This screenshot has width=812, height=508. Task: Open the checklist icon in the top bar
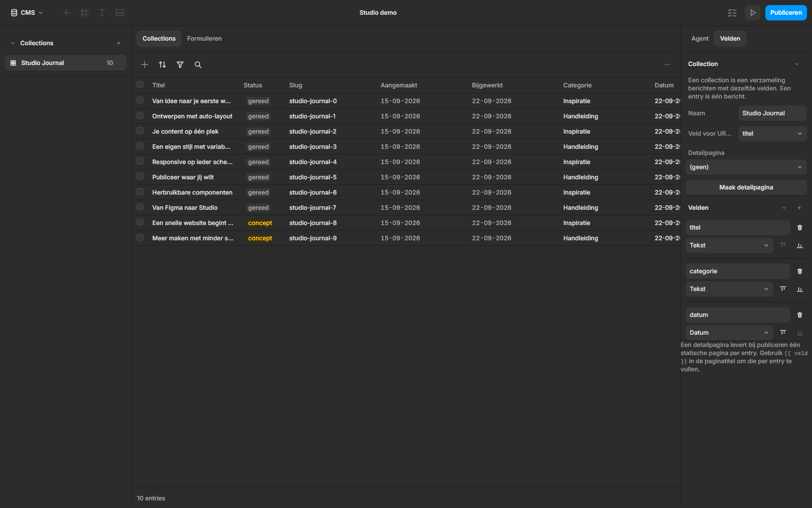pos(732,13)
